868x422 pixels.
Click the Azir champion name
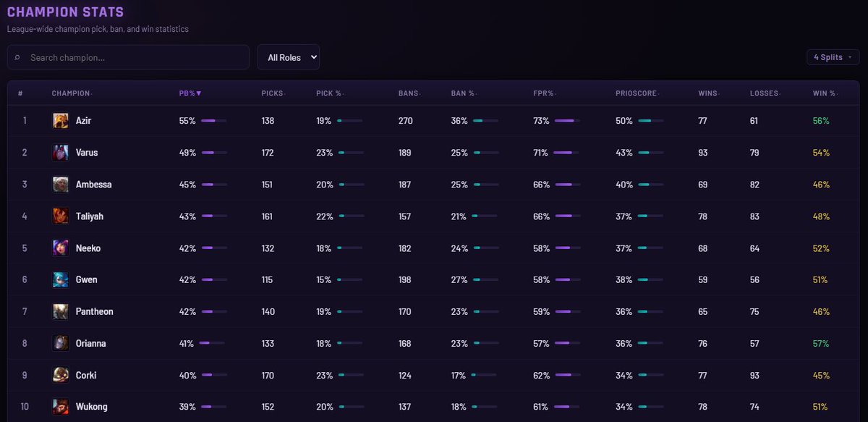[83, 121]
